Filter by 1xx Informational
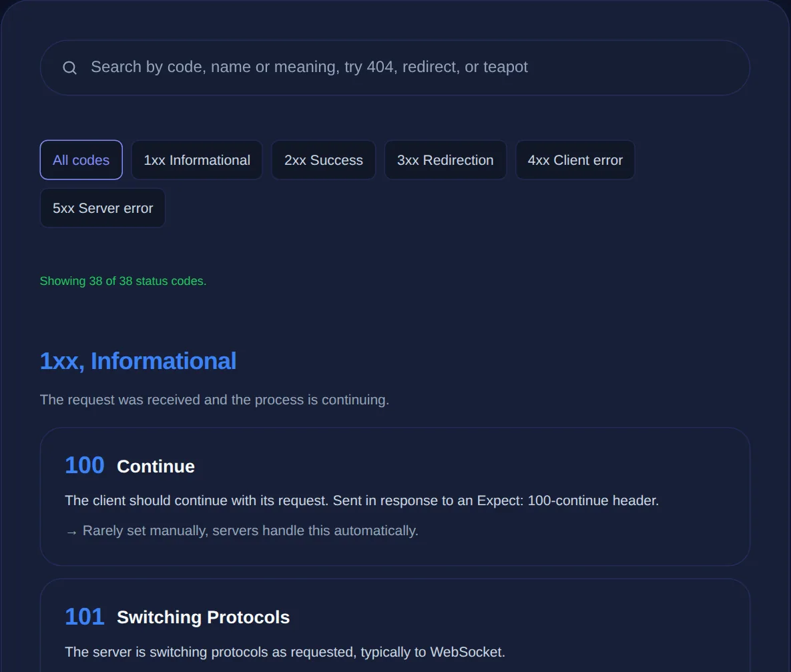 [197, 160]
